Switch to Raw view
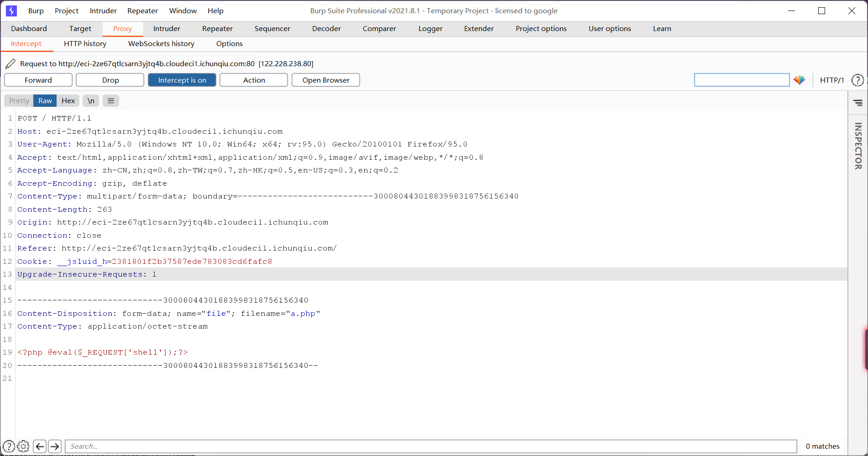The height and width of the screenshot is (456, 868). point(45,100)
